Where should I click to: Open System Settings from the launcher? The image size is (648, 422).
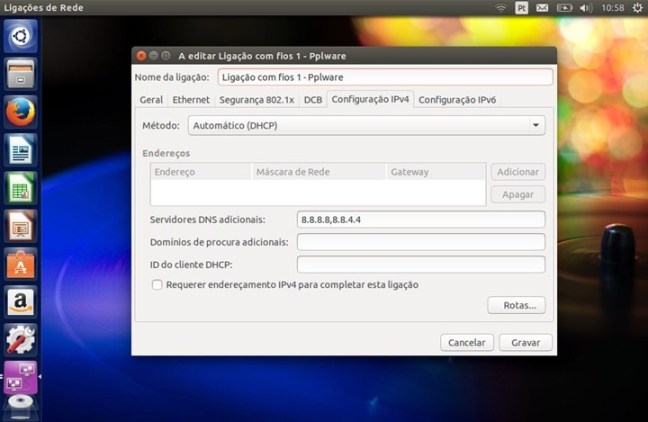point(21,340)
